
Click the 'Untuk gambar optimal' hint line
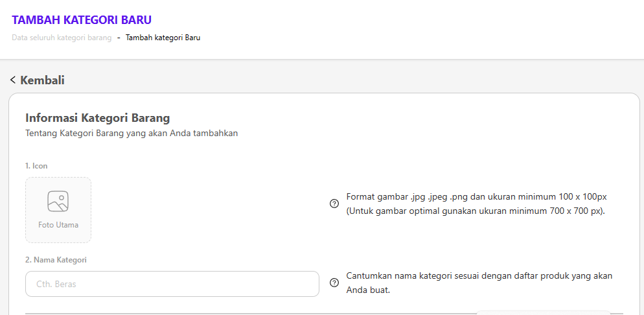click(476, 211)
